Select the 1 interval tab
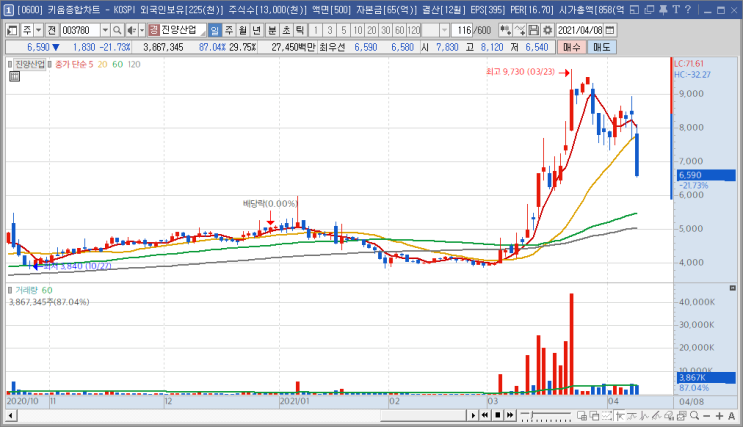Screen dimensions: 743x427 pos(316,30)
